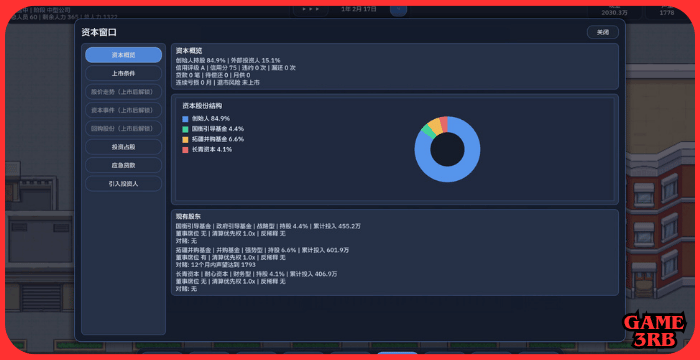Click the 拓疆并购基金 6.6% legend label
Image resolution: width=700 pixels, height=360 pixels.
tap(218, 139)
